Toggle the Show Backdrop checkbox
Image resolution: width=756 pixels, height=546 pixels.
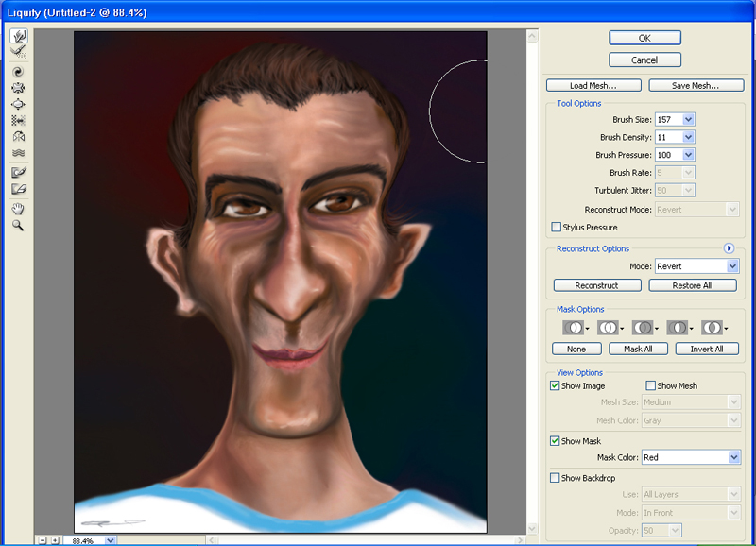[x=556, y=478]
